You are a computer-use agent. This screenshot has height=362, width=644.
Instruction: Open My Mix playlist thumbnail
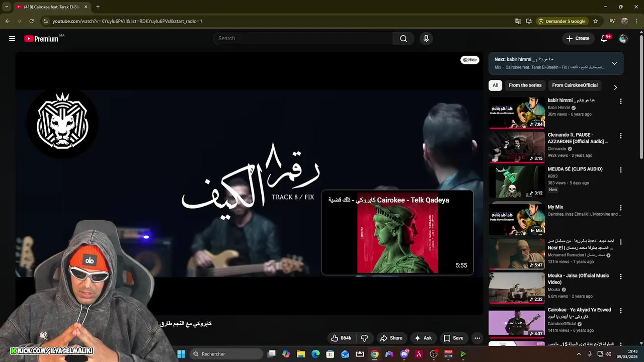517,219
